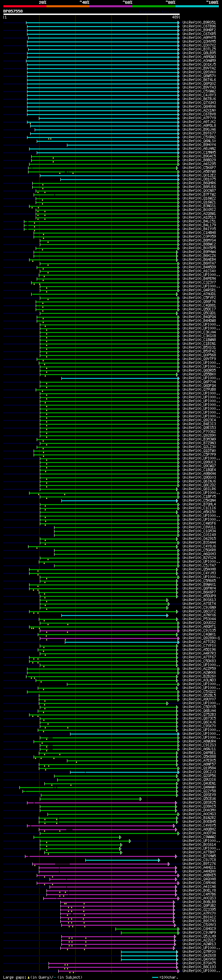Select label UniRef100_Q4RSR1
The image size is (222, 980).
click(x=199, y=290)
